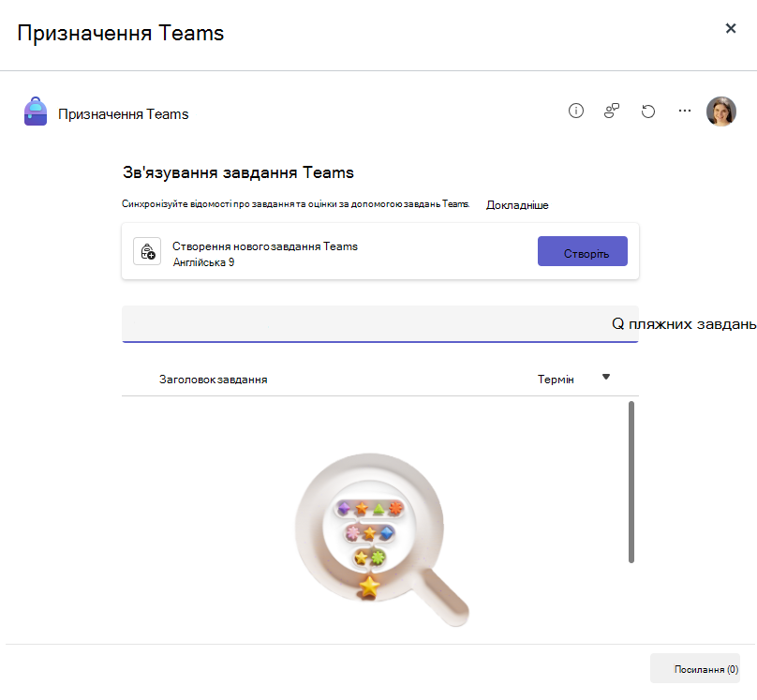
Task: Open the feedback chat people icon
Action: 611,111
